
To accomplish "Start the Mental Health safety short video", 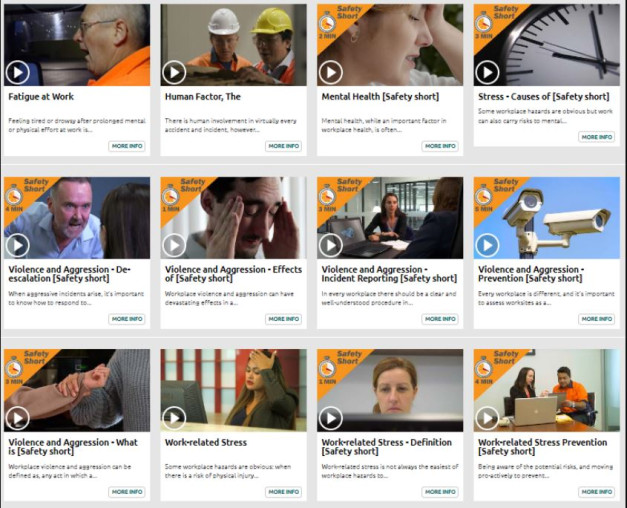I will pos(331,72).
